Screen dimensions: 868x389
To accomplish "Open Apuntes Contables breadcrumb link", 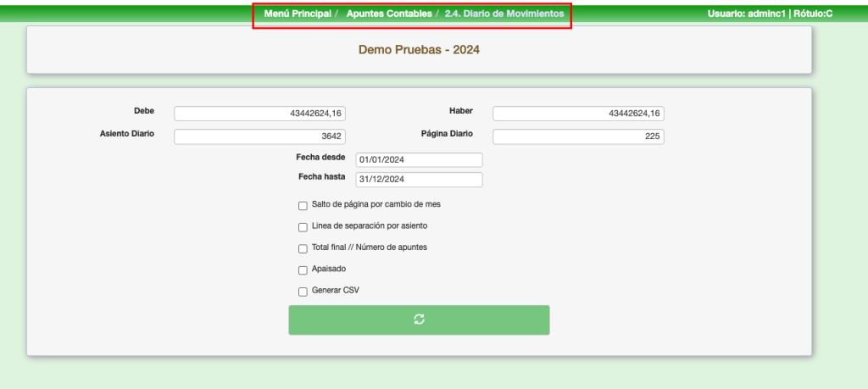I will click(387, 14).
